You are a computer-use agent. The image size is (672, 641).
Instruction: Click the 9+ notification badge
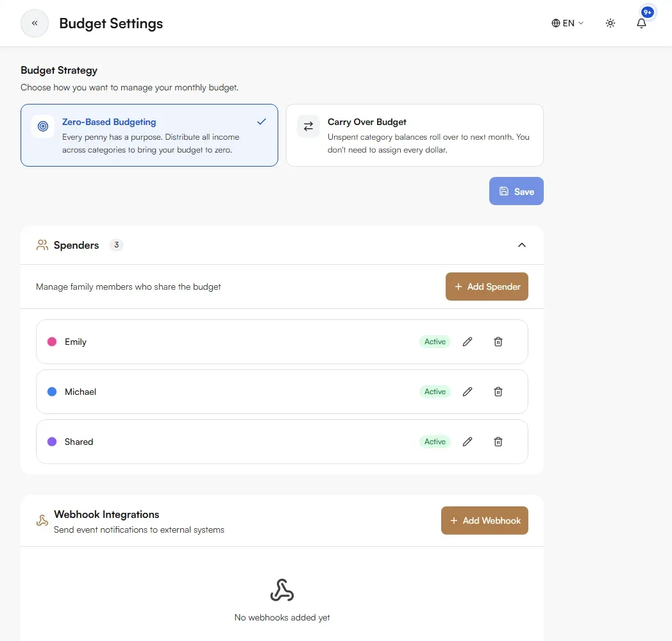point(648,12)
